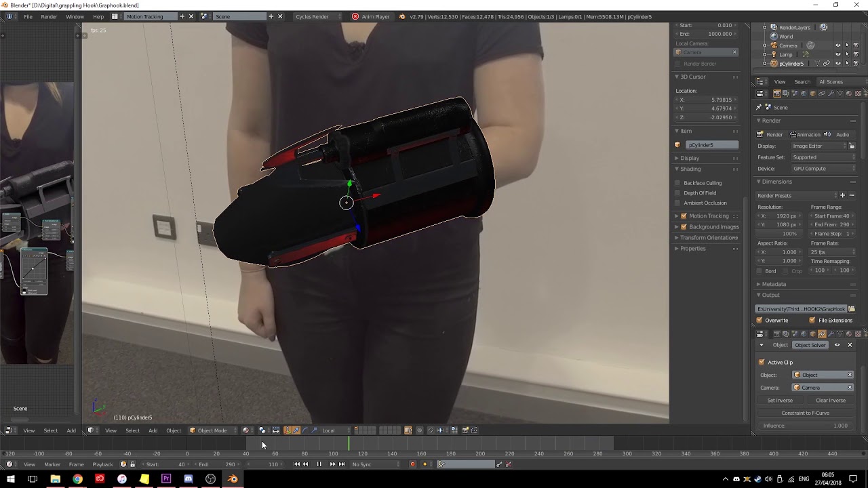This screenshot has height=488, width=868.
Task: Open the Feature Set Supported dropdown
Action: coord(823,157)
